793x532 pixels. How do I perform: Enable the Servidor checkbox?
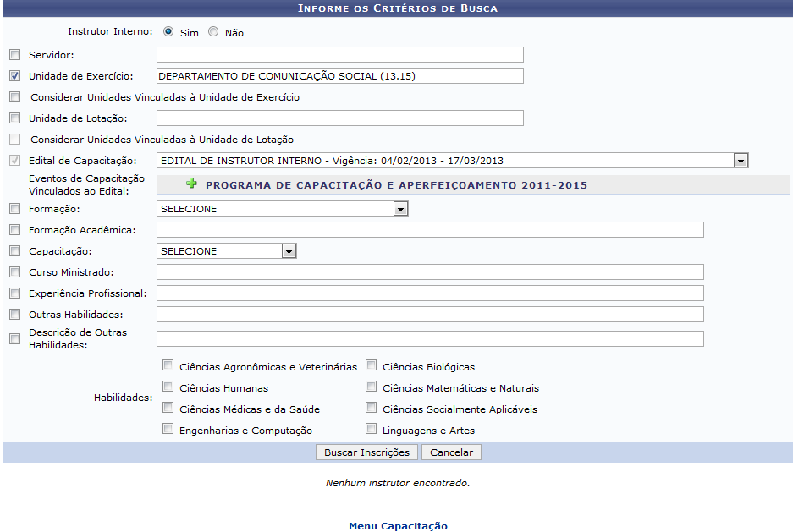14,55
